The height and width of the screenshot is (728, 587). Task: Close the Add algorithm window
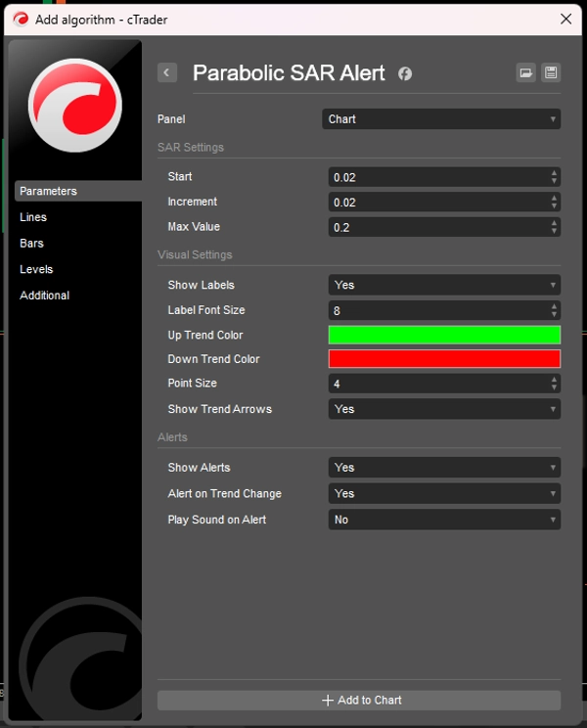565,19
